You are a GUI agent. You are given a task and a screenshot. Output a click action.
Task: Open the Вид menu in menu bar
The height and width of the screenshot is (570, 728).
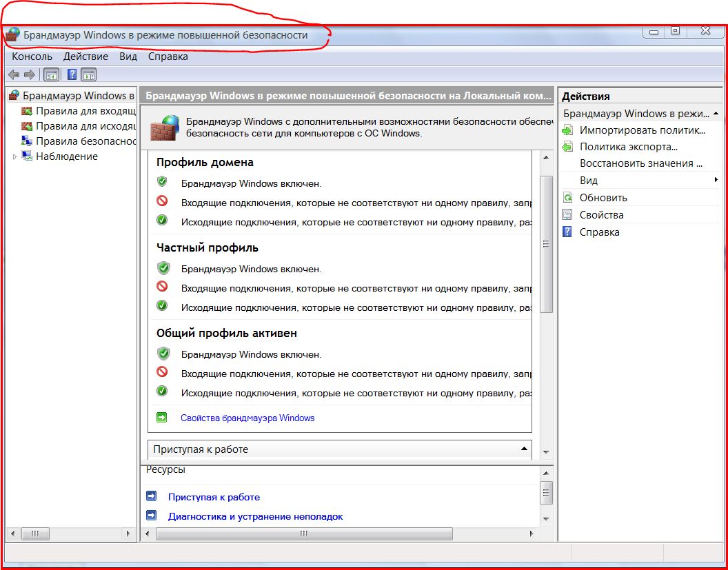[x=128, y=57]
